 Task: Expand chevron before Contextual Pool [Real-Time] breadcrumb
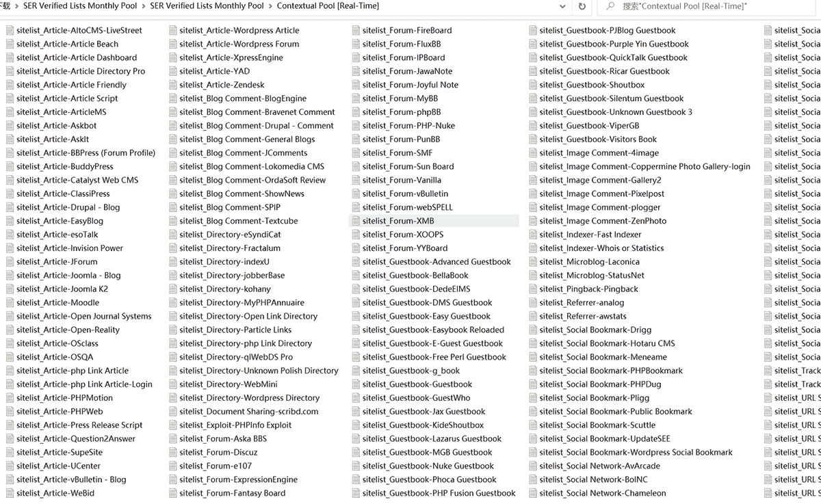coord(270,6)
